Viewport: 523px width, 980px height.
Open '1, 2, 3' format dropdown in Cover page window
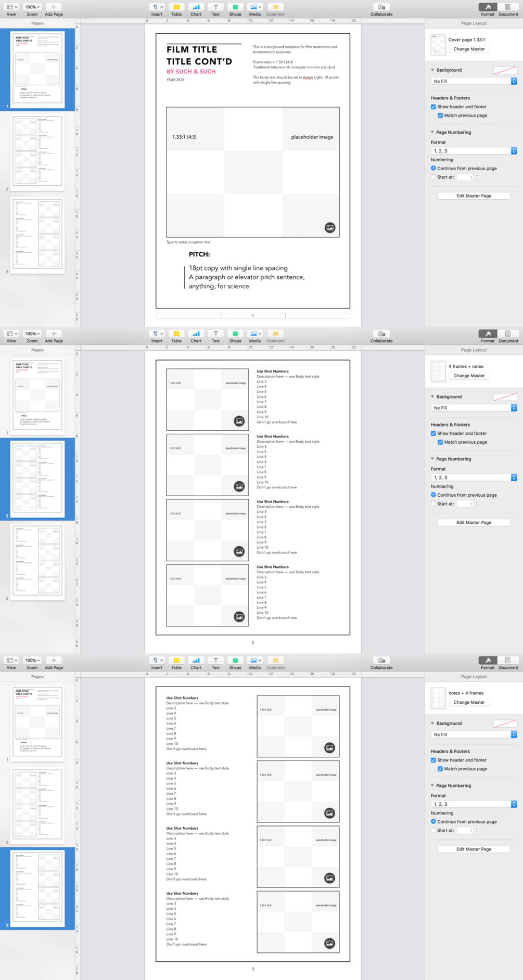474,151
